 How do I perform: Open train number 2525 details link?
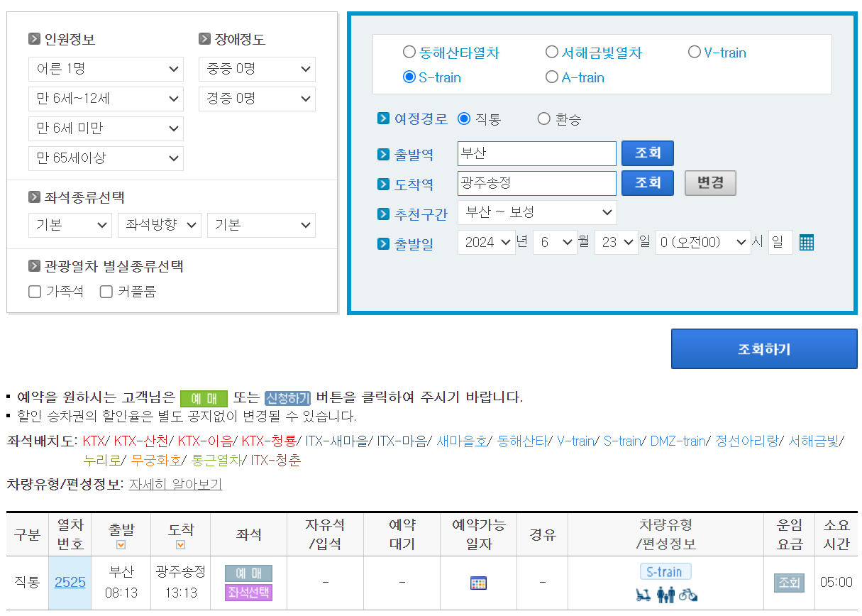pyautogui.click(x=70, y=583)
